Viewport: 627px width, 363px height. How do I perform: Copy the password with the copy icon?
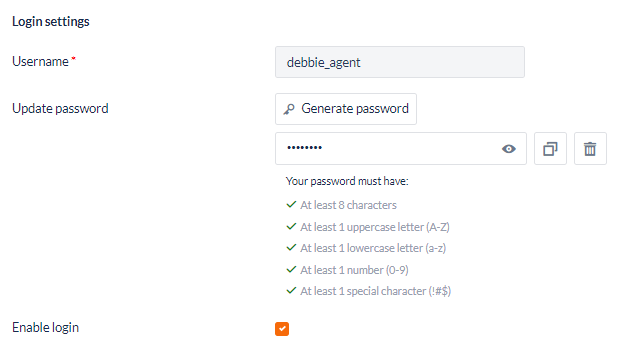pyautogui.click(x=550, y=149)
